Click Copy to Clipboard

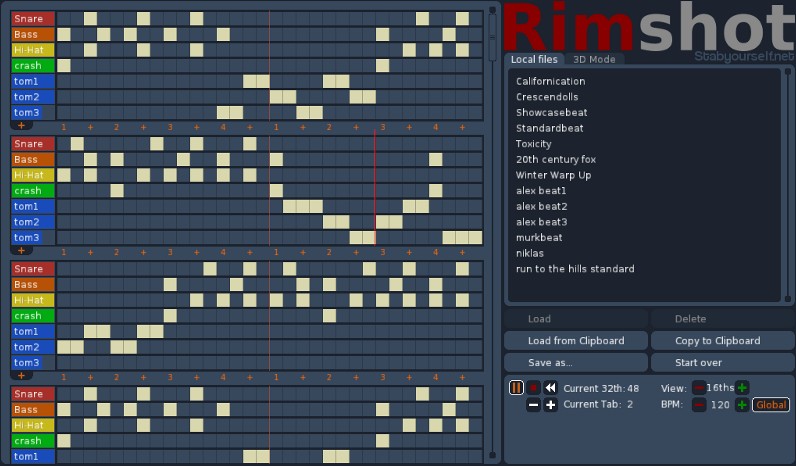[x=722, y=341]
